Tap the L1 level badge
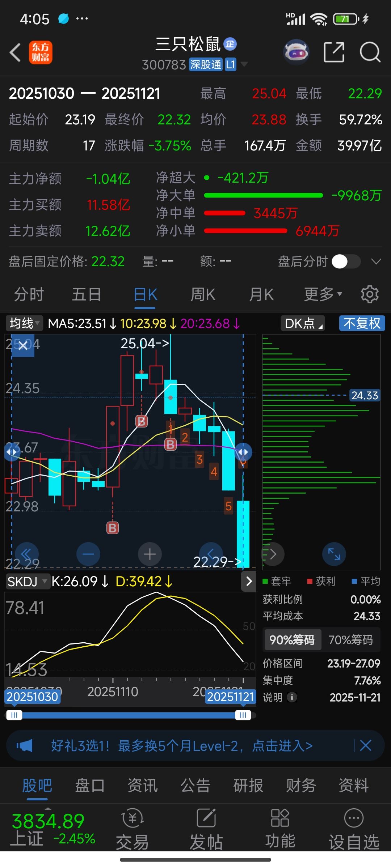This screenshot has height=868, width=391. coord(231,64)
